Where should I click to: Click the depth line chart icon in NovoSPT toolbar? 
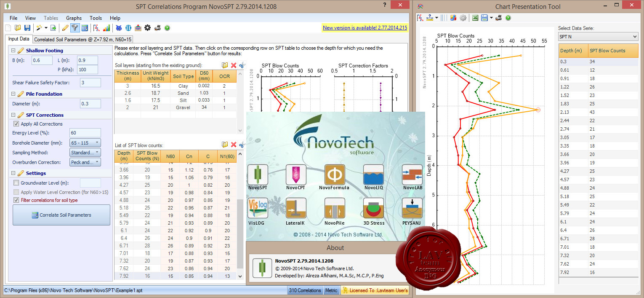click(97, 28)
